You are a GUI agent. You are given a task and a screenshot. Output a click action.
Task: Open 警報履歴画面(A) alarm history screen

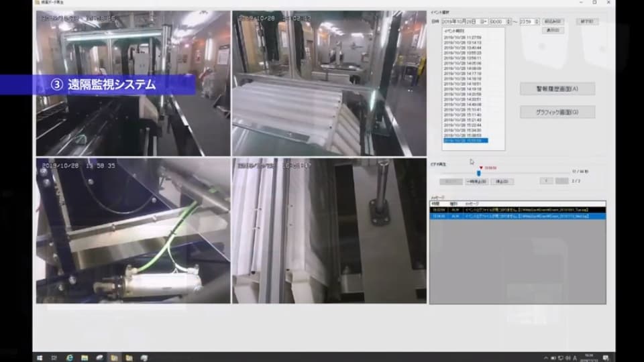(557, 88)
